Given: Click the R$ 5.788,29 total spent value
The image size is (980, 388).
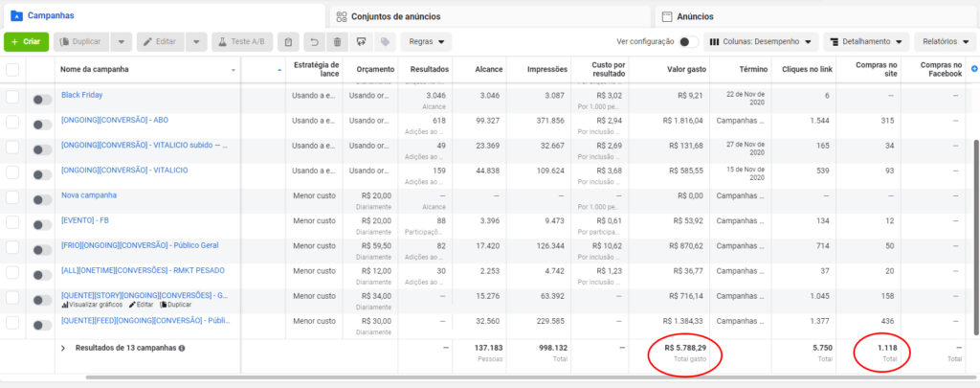Looking at the screenshot, I should coord(683,348).
